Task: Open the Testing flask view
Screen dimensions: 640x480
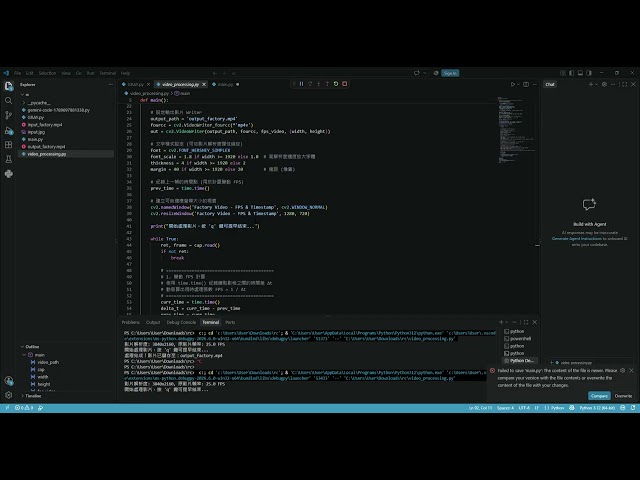Action: (9, 159)
